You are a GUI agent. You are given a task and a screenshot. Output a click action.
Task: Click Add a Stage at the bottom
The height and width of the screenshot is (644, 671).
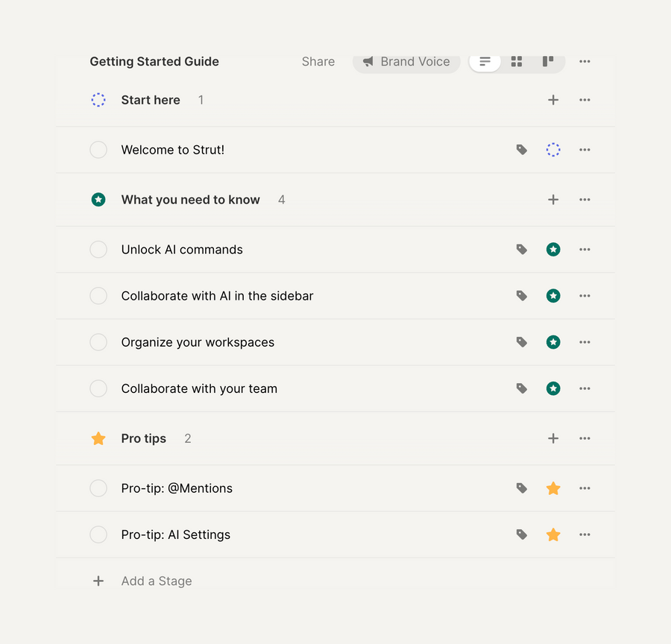pos(156,581)
